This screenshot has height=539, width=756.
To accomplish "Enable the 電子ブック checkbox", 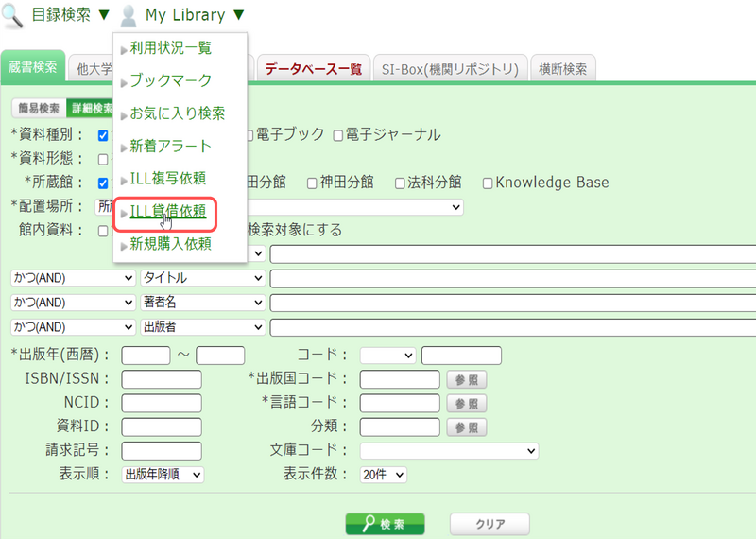I will click(x=247, y=135).
